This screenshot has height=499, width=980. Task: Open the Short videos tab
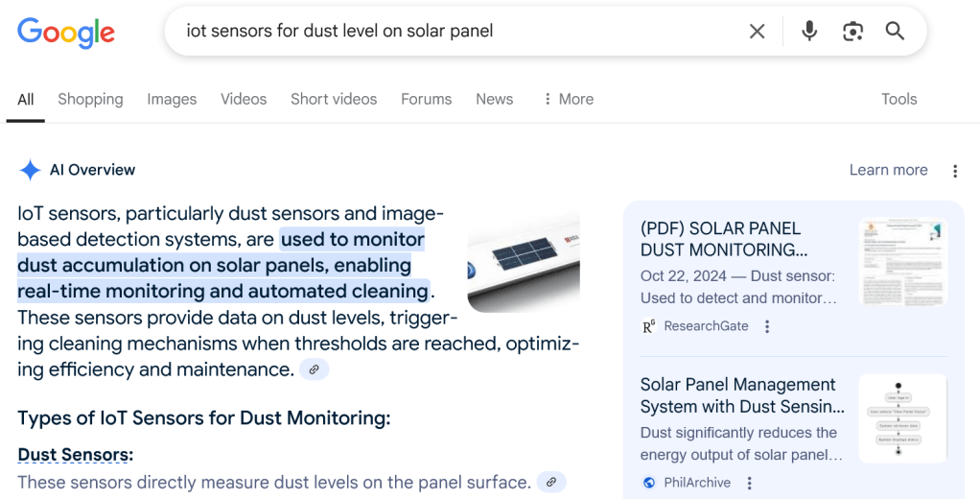pos(334,99)
